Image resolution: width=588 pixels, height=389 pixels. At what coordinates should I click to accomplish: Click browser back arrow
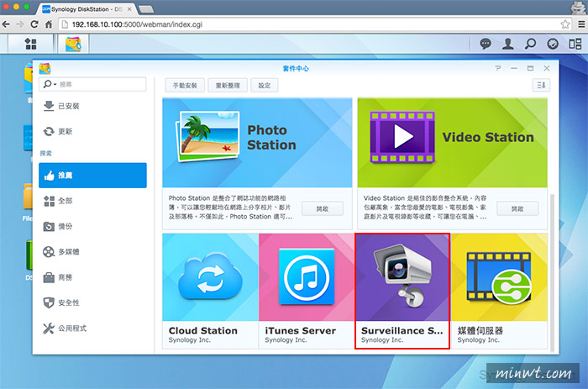click(x=6, y=24)
